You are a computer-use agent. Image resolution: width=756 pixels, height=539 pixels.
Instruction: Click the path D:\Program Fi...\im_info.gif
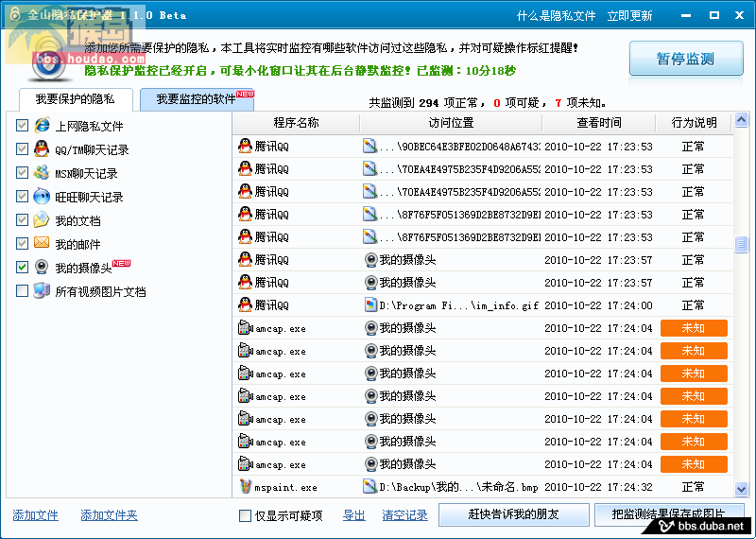(x=458, y=305)
